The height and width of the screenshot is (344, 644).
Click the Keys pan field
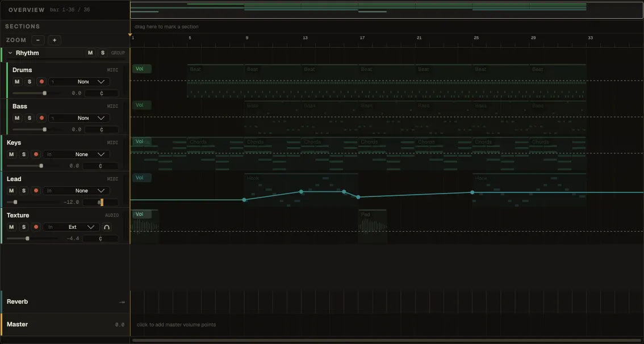[x=100, y=166]
